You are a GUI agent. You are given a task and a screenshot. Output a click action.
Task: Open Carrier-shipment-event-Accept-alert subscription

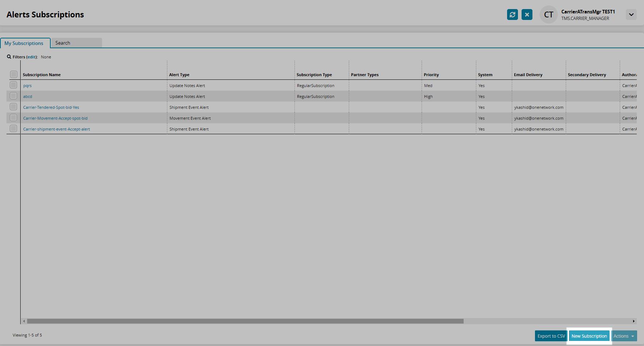point(57,129)
